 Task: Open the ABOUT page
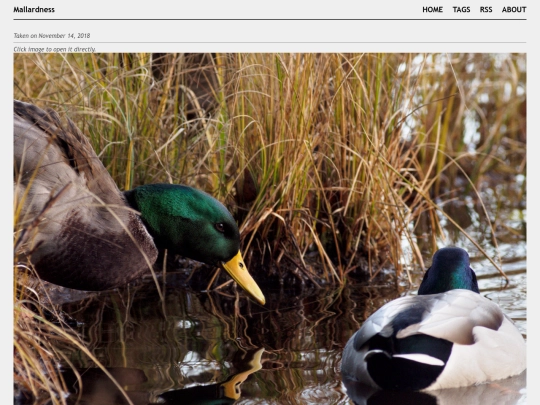tap(514, 10)
